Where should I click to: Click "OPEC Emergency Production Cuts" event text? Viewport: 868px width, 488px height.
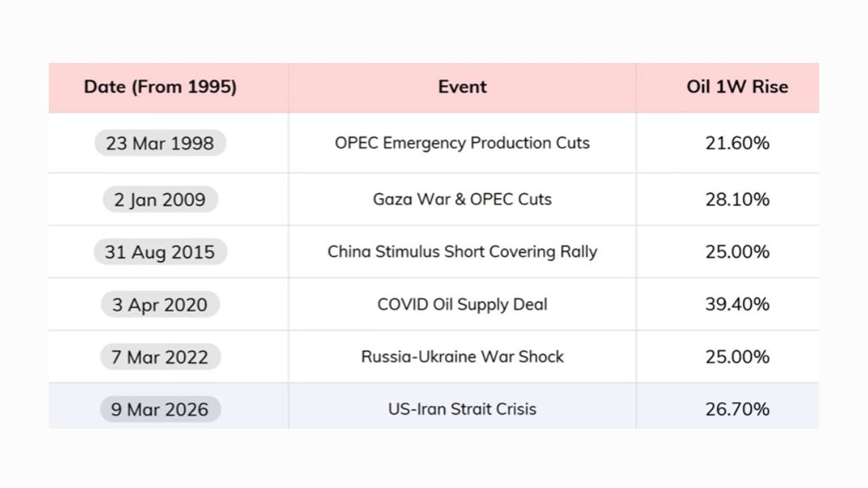point(462,143)
